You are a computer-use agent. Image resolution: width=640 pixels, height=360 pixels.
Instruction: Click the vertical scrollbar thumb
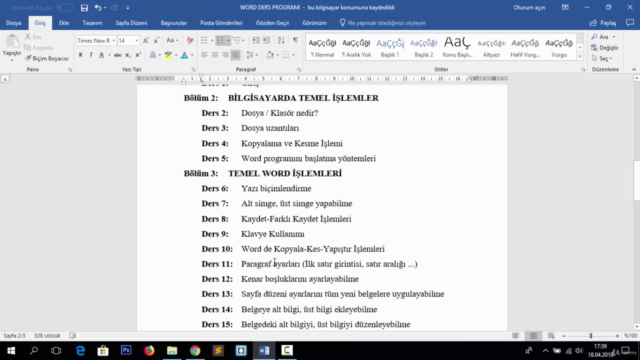click(636, 180)
